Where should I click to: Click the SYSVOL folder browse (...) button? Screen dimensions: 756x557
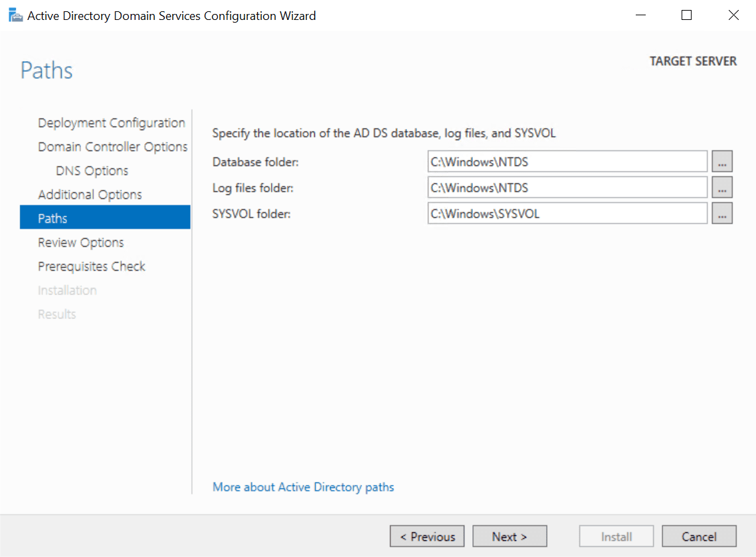pos(722,213)
